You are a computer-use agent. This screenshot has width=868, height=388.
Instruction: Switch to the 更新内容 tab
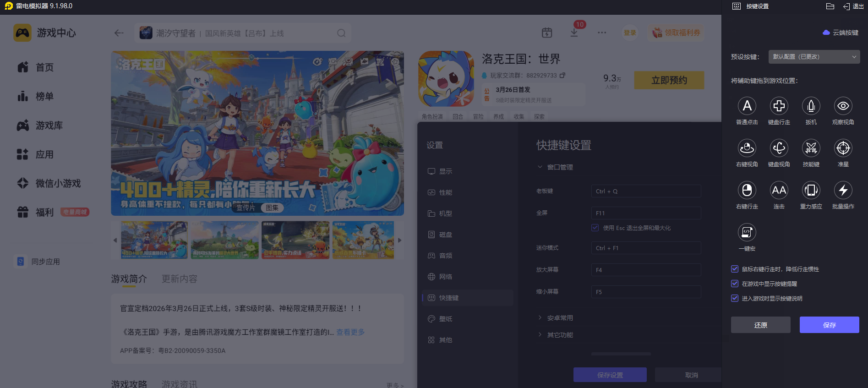[179, 279]
